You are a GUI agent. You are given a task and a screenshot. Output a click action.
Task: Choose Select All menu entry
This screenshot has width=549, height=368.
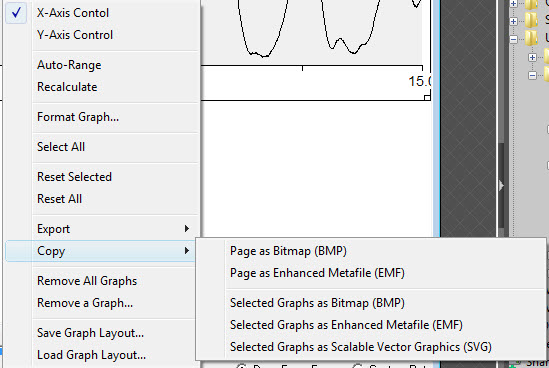(x=102, y=147)
